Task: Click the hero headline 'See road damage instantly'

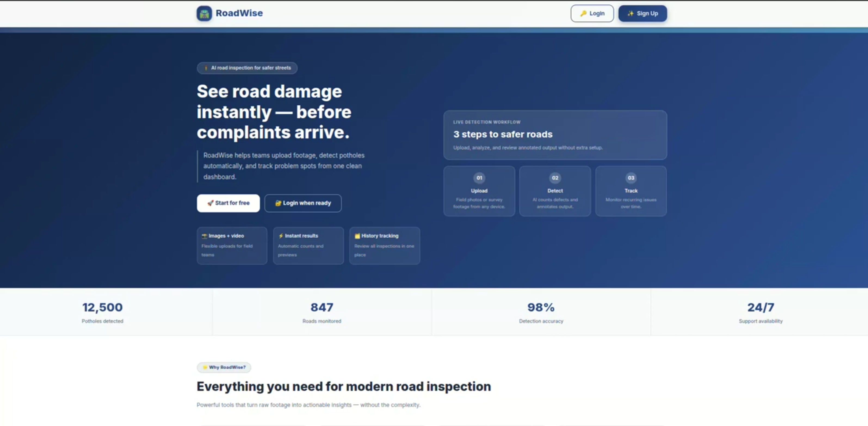Action: click(274, 112)
